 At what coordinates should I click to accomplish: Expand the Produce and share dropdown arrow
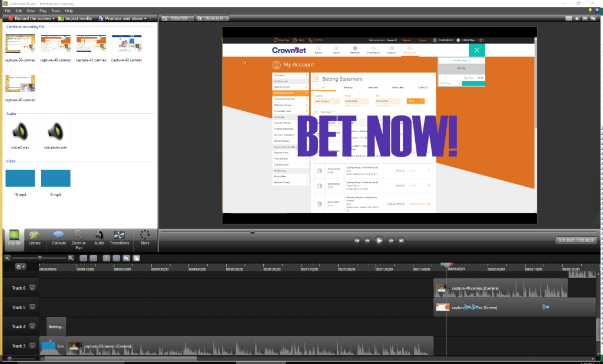[x=145, y=18]
